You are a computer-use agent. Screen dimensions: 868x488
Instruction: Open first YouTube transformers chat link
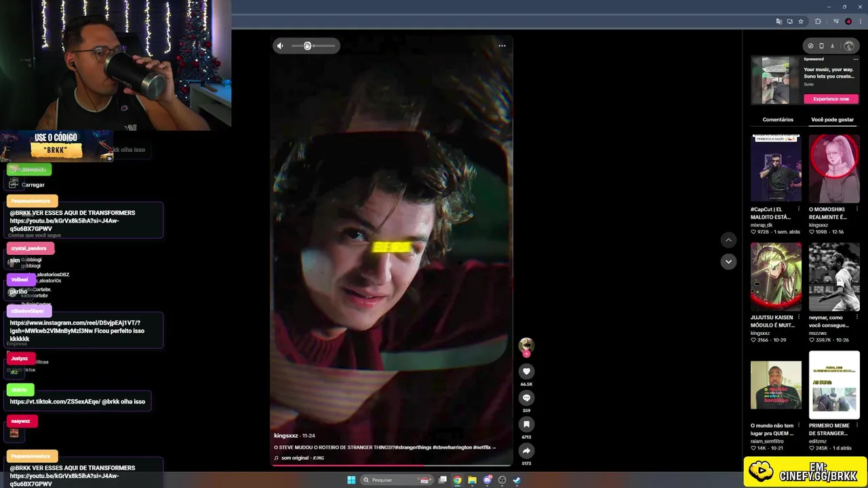(64, 225)
